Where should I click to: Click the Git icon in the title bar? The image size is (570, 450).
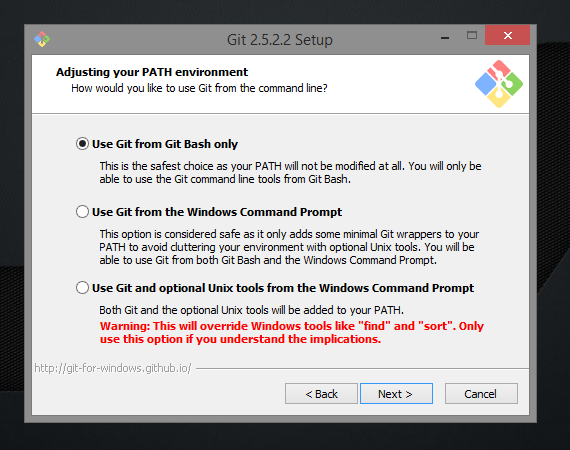click(x=42, y=39)
